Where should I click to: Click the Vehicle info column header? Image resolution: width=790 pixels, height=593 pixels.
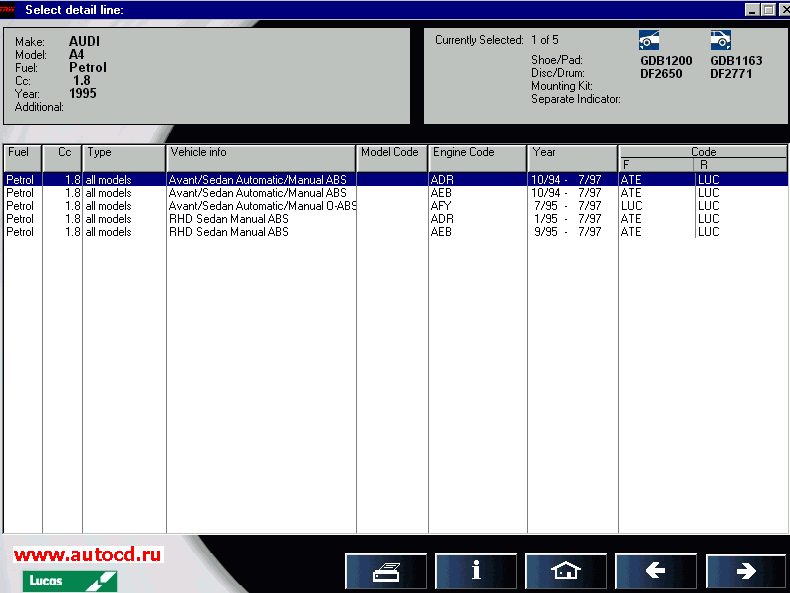tap(261, 158)
